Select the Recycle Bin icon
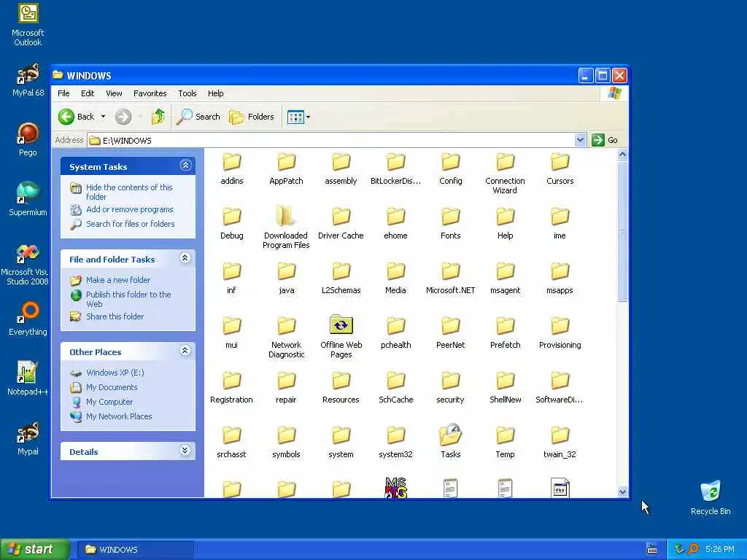Screen dimensions: 747x560 click(711, 497)
